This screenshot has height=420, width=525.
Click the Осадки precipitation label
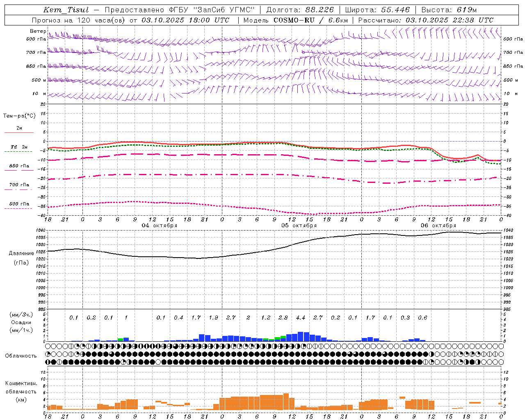click(x=21, y=322)
